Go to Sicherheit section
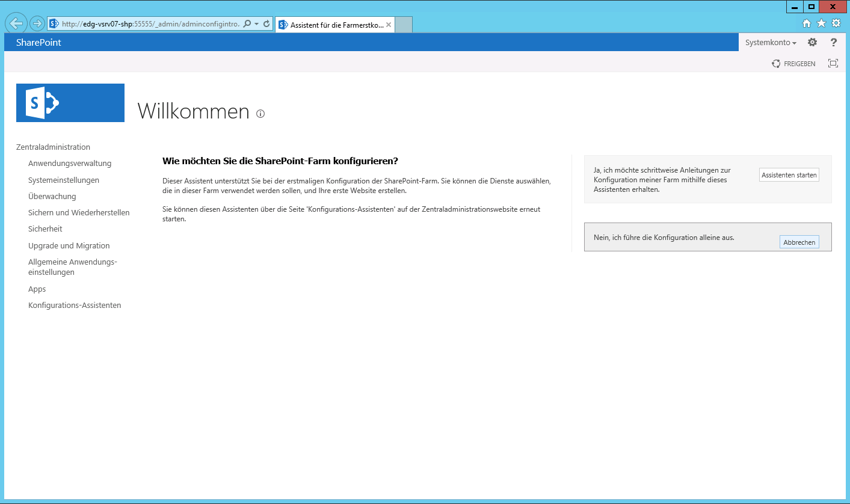850x504 pixels. 45,229
